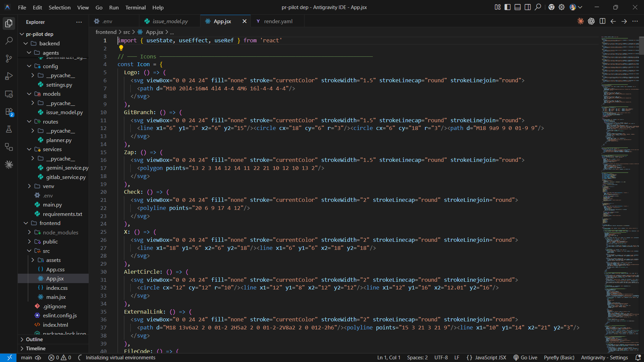644x362 pixels.
Task: Open the Run and Debug view
Action: pyautogui.click(x=9, y=76)
